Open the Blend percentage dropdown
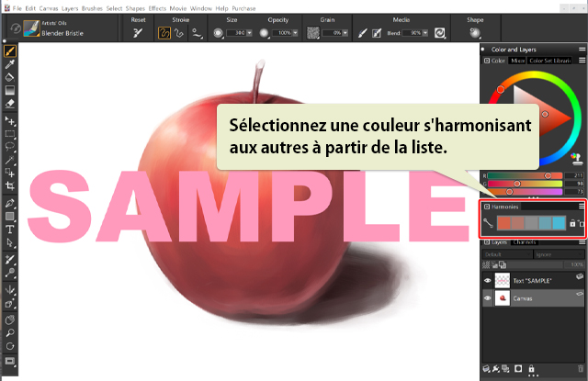The image size is (588, 381). click(427, 33)
